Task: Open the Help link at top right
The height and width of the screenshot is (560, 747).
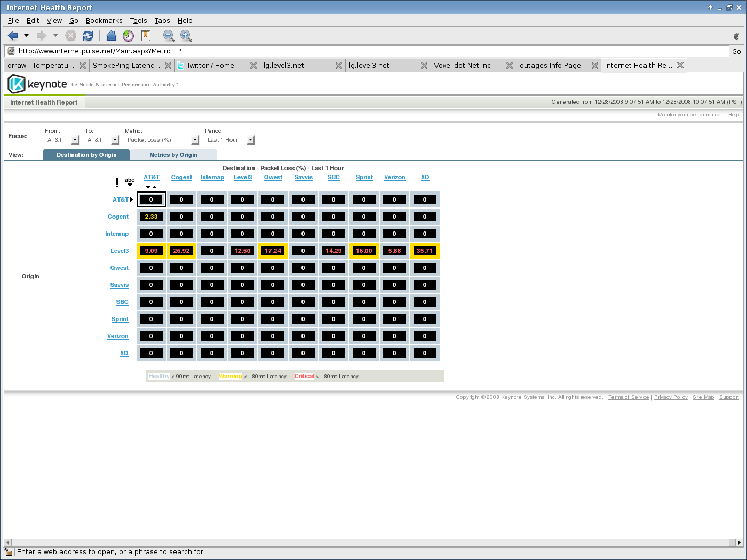Action: 734,115
